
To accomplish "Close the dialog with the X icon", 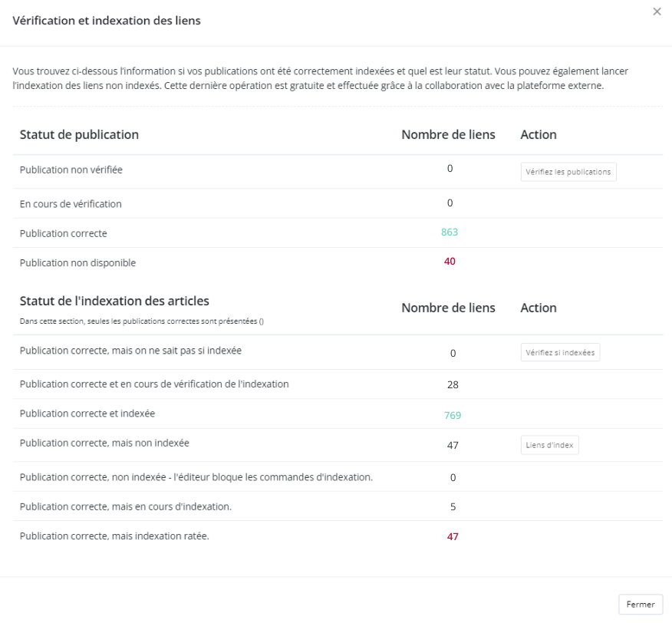I will point(657,12).
